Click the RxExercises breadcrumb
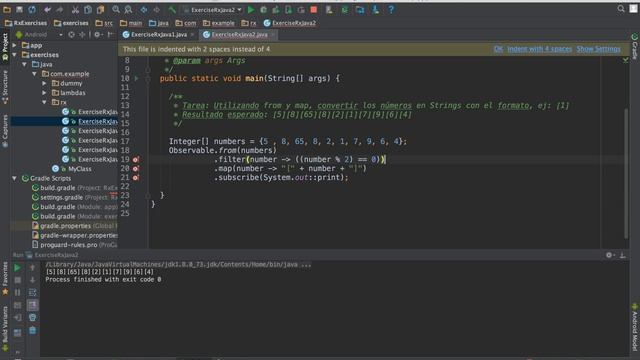 point(26,23)
